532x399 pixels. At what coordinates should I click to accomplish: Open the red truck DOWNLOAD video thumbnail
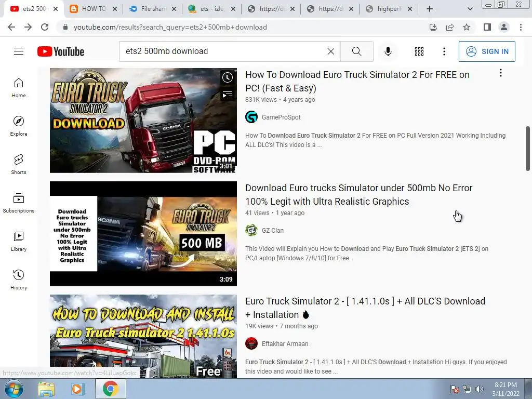click(x=143, y=121)
